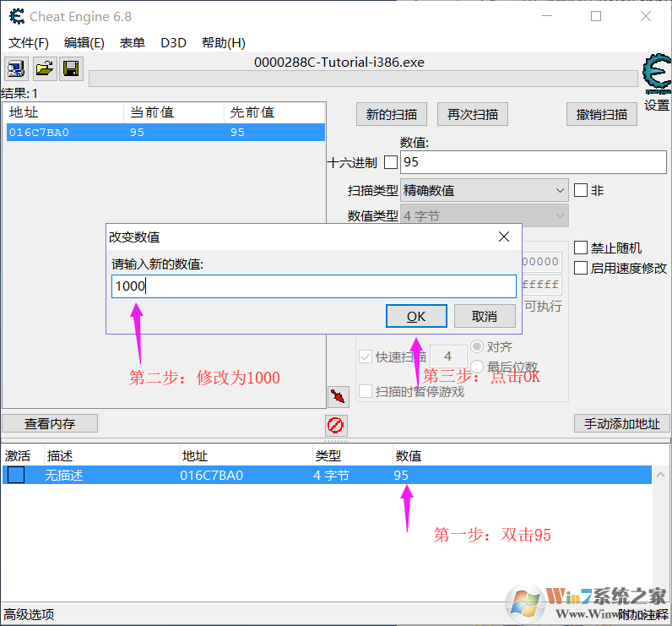Click the open folder file icon
This screenshot has height=626, width=672.
44,68
